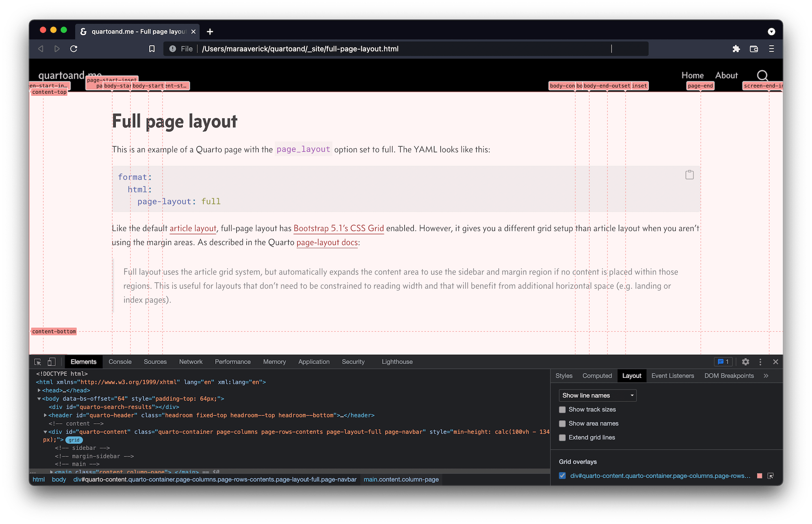
Task: Select body in the DOM breadcrumb bar
Action: pos(59,479)
